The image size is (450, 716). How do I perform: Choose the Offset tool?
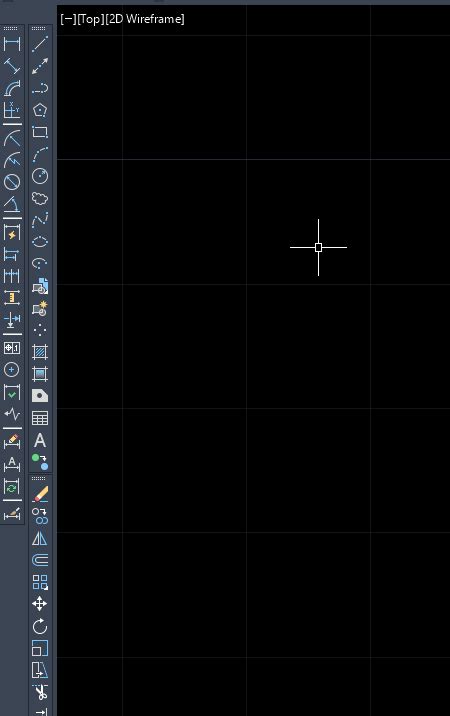pos(40,560)
